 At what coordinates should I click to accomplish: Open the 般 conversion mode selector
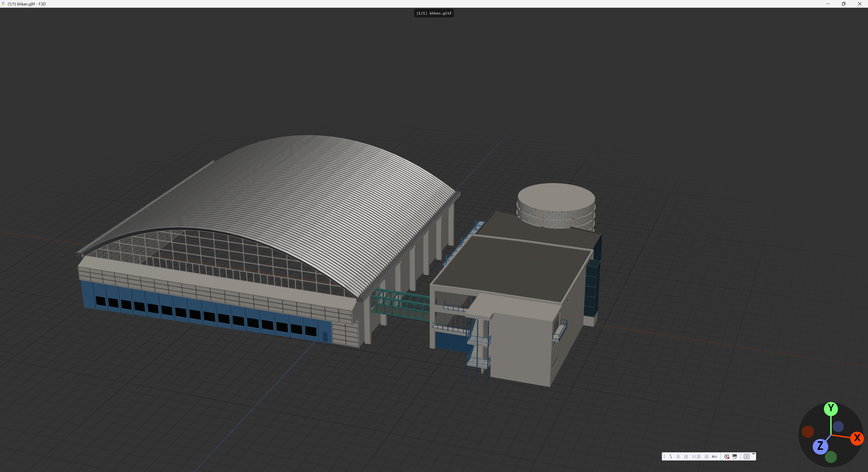(707, 457)
